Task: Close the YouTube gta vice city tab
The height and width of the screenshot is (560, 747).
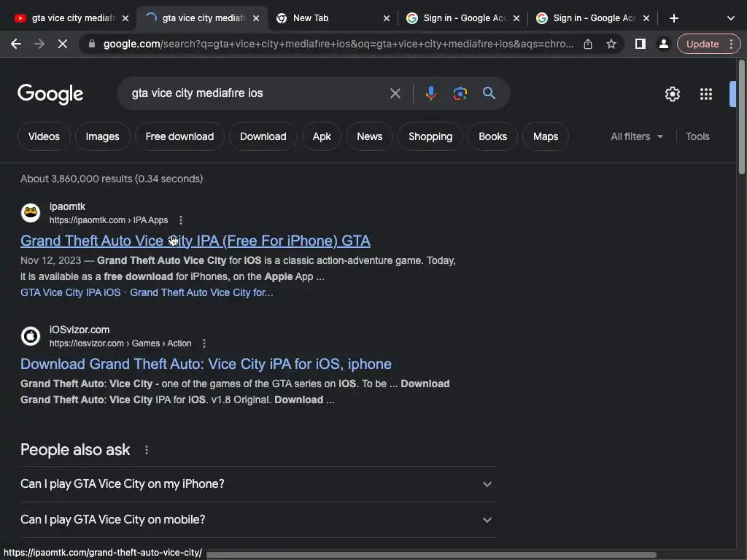Action: coord(125,18)
